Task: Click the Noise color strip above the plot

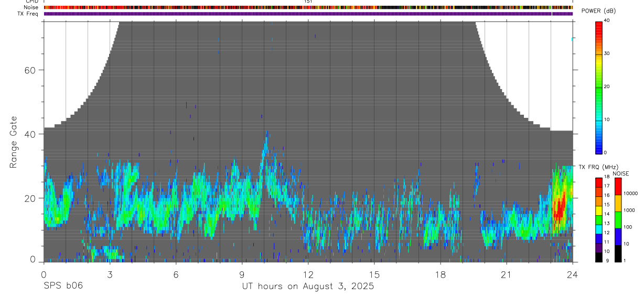Action: (x=308, y=7)
